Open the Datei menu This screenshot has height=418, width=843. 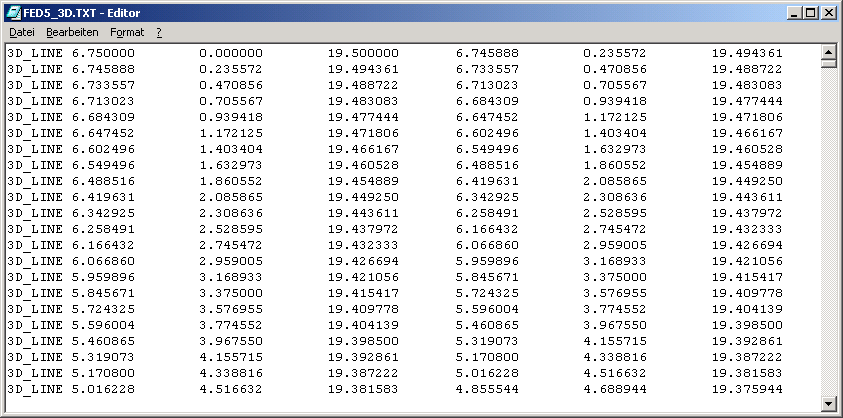(x=22, y=32)
